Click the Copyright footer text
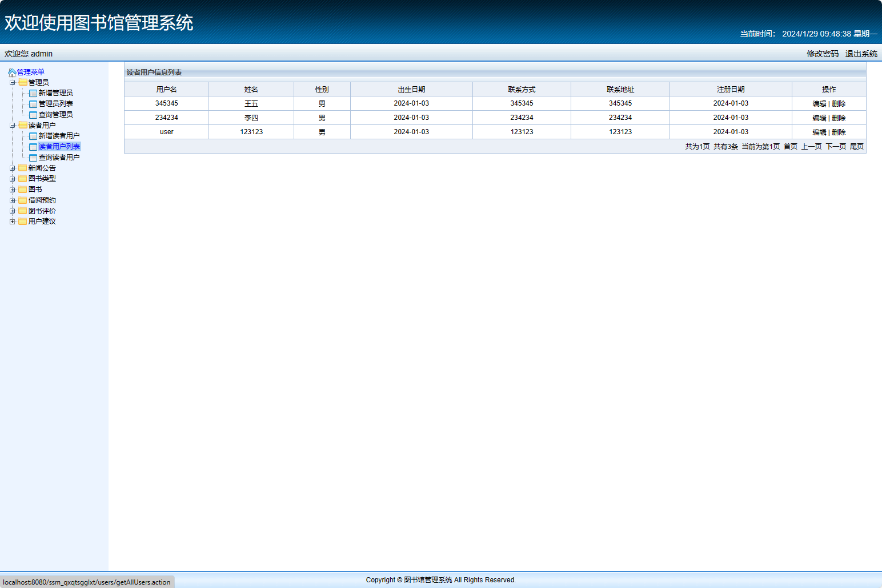The width and height of the screenshot is (882, 588). (441, 580)
